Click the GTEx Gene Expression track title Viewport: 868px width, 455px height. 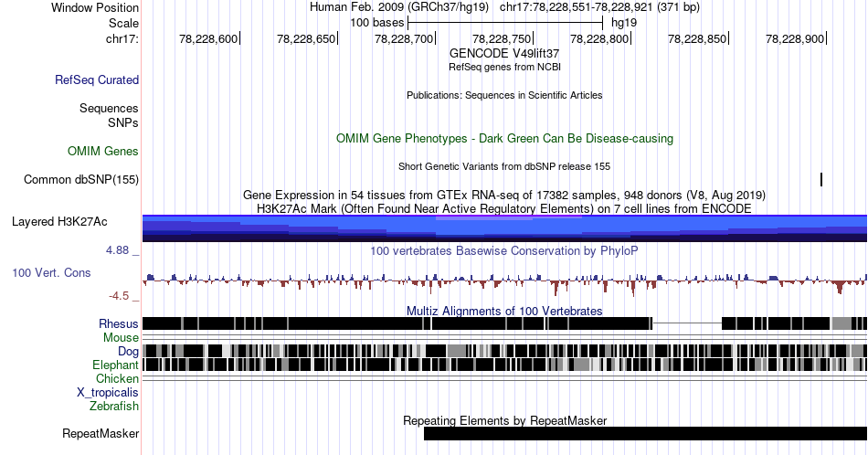tap(504, 195)
